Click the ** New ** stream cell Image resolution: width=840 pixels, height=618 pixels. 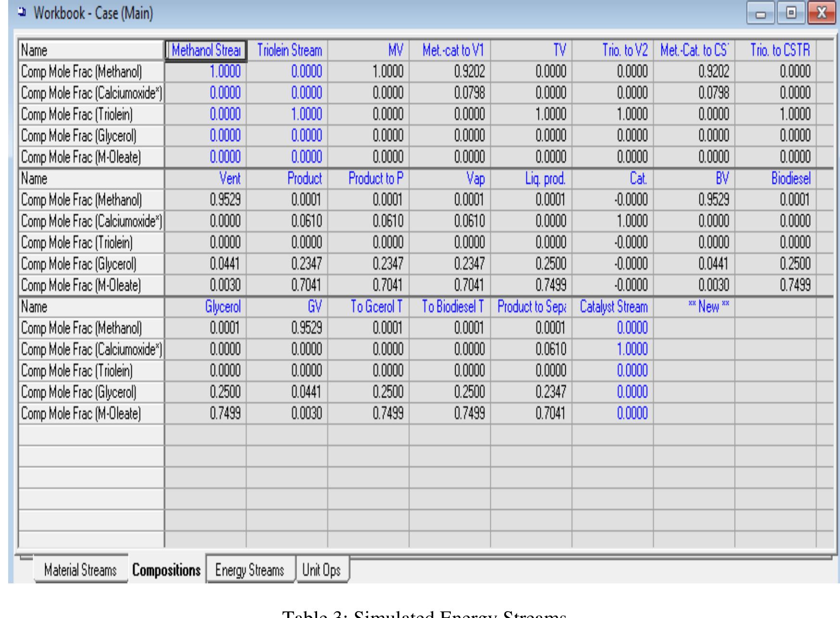point(694,307)
